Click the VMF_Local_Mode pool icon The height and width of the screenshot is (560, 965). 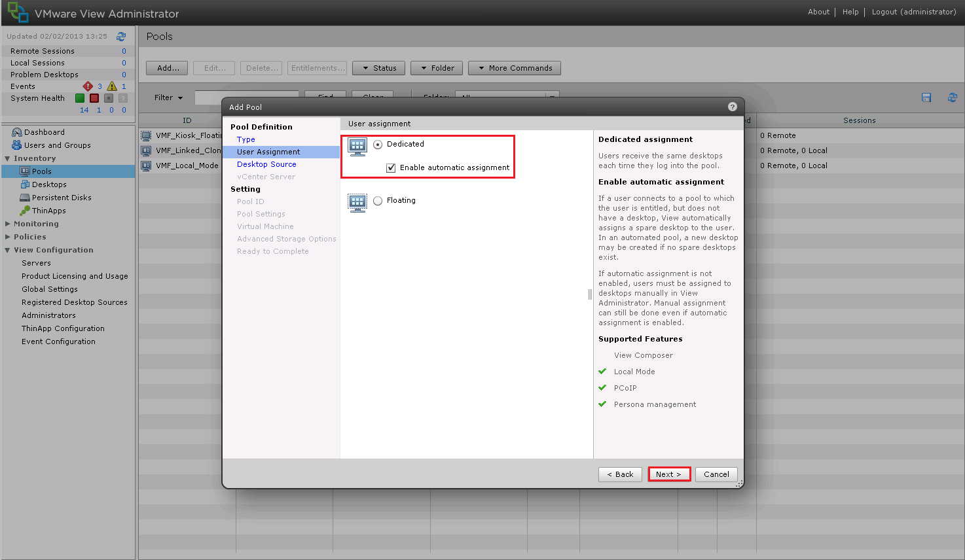pyautogui.click(x=146, y=166)
